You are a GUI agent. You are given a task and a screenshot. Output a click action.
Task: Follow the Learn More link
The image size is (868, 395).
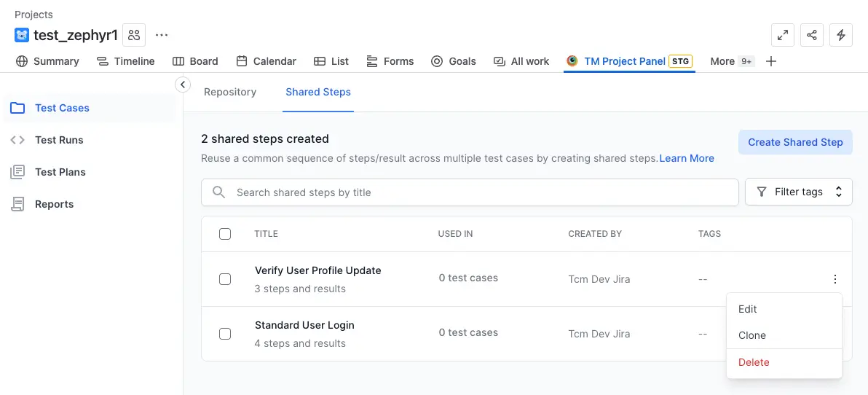pos(686,158)
